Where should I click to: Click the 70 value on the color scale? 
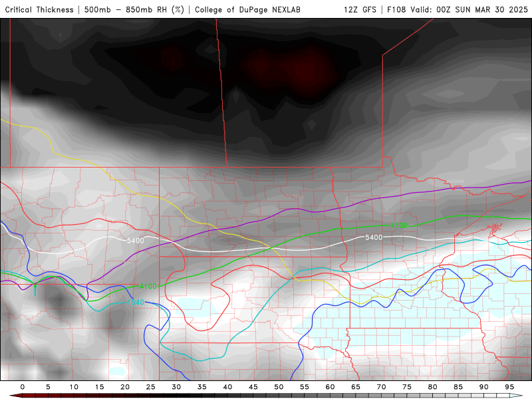(381, 387)
